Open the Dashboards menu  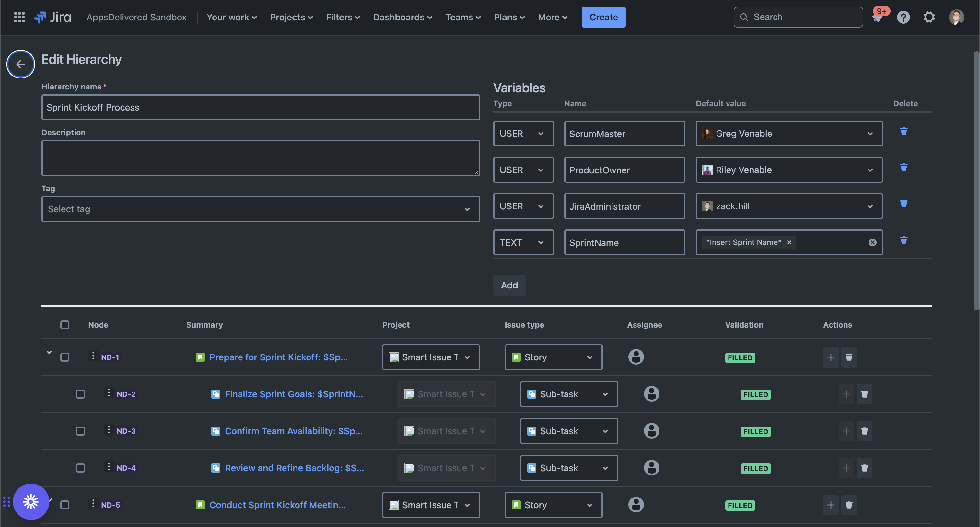pyautogui.click(x=402, y=17)
